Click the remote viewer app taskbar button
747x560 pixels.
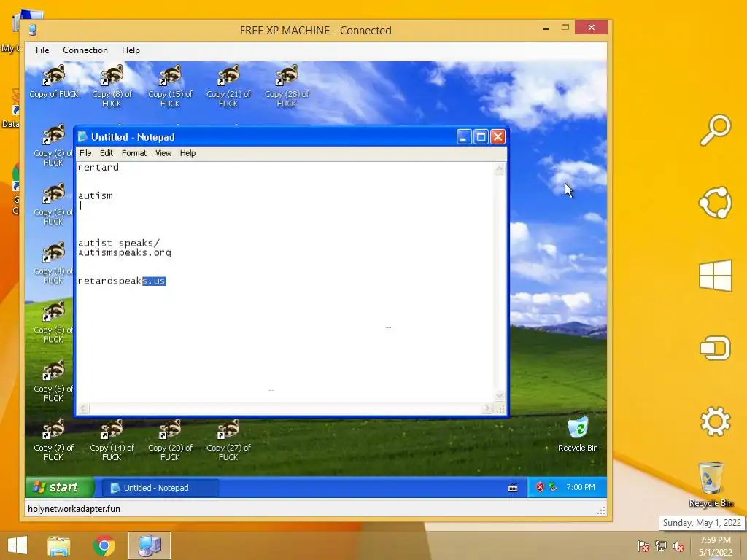pos(149,545)
